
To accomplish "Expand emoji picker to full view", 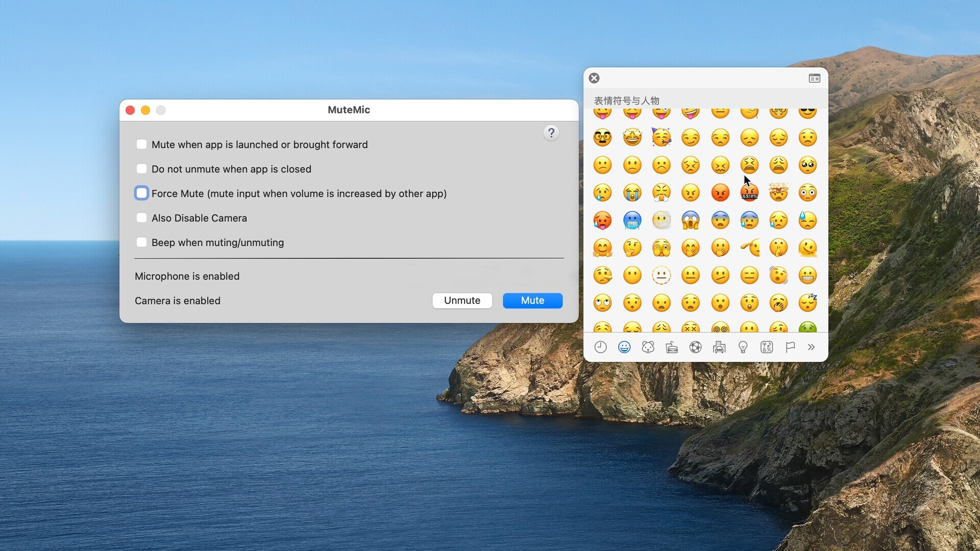I will click(814, 78).
